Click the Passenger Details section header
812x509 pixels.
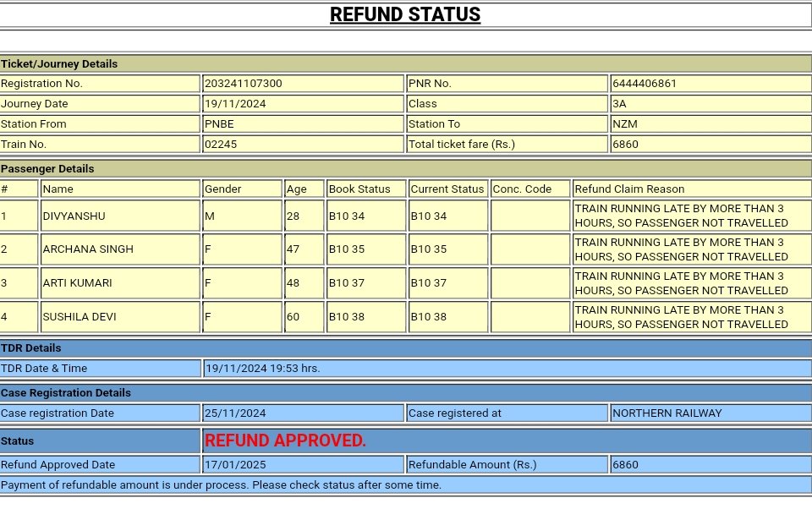pyautogui.click(x=405, y=169)
